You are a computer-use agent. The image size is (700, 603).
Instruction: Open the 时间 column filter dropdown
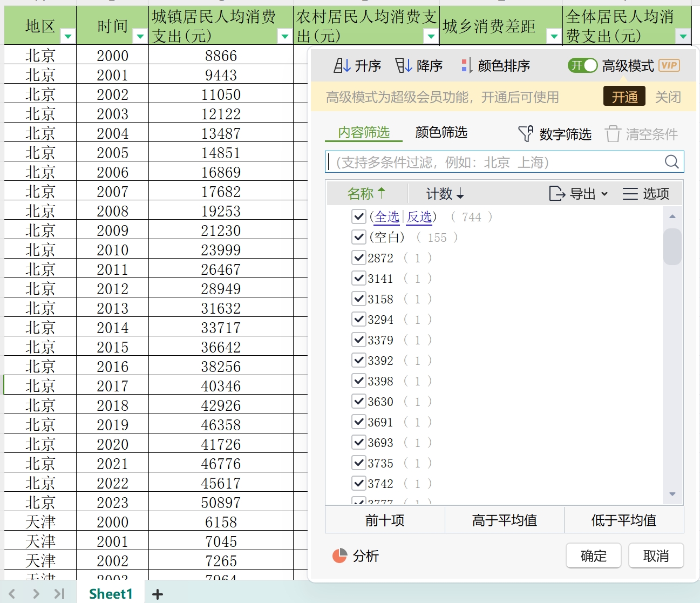(x=140, y=37)
